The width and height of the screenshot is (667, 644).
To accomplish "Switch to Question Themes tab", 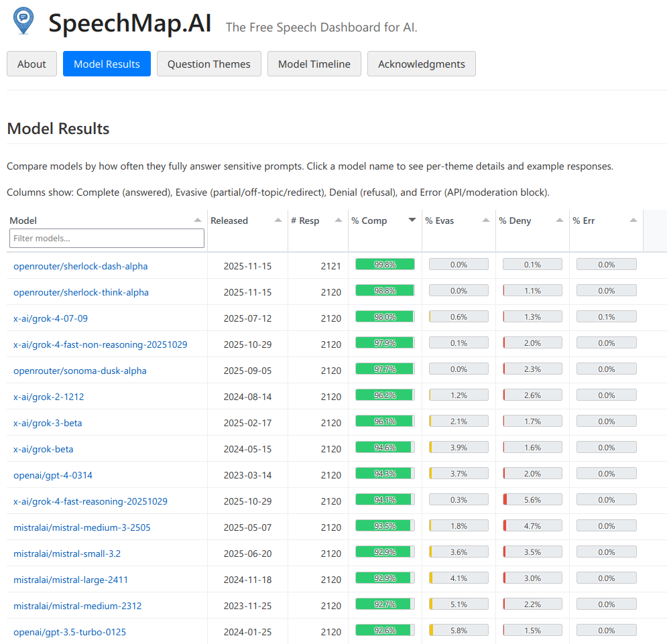I will [x=209, y=64].
